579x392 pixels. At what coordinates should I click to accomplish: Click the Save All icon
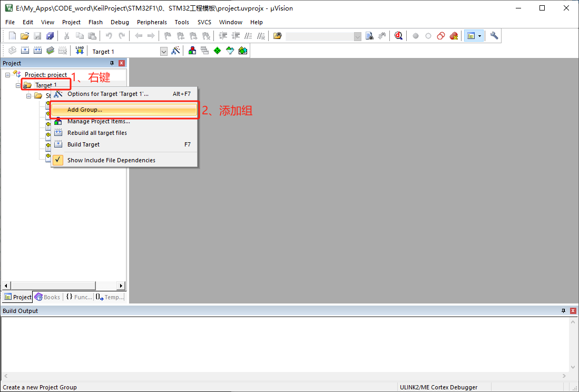pyautogui.click(x=50, y=36)
